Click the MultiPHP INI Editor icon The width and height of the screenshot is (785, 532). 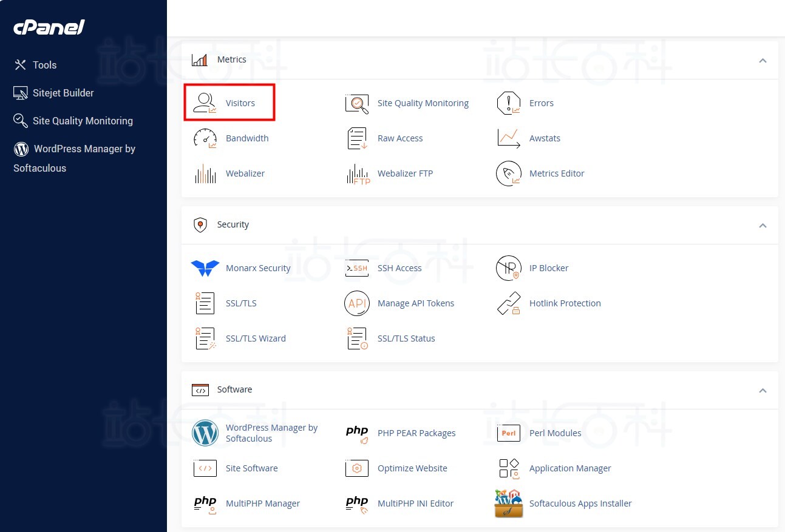(357, 504)
